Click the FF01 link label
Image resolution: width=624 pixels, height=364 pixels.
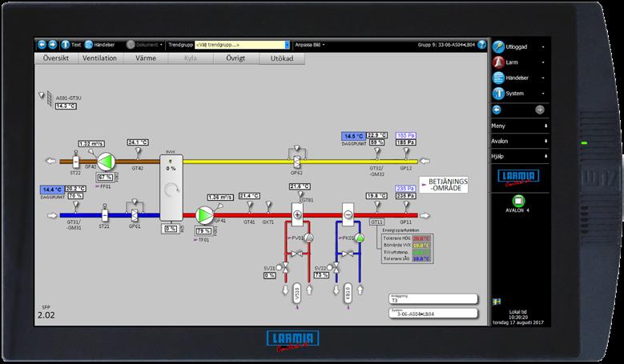(103, 186)
